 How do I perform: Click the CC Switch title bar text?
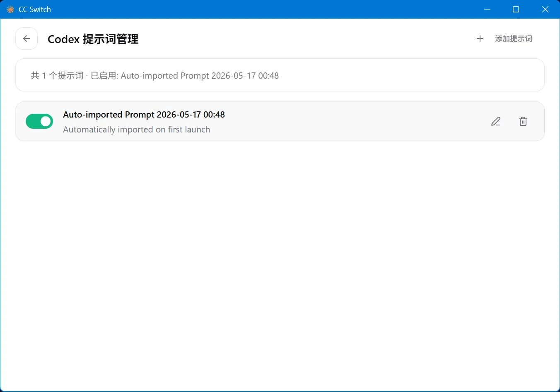pyautogui.click(x=35, y=9)
